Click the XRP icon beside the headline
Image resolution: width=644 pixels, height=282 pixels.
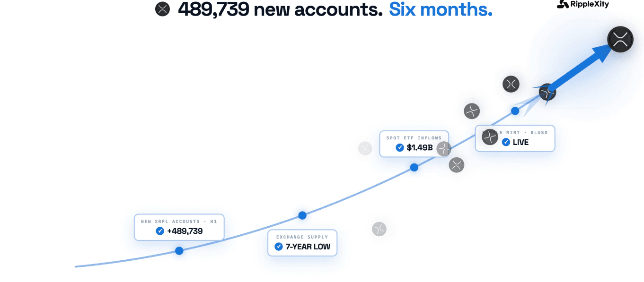[162, 9]
